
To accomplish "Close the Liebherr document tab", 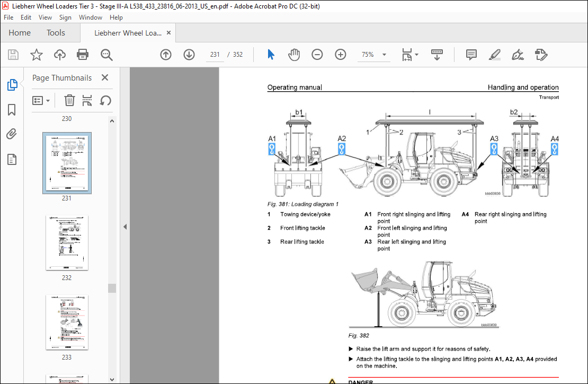I will click(x=169, y=33).
